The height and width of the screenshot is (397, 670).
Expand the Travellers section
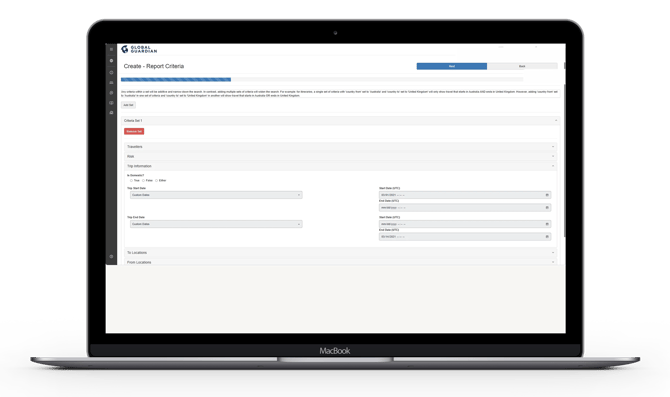click(x=341, y=147)
